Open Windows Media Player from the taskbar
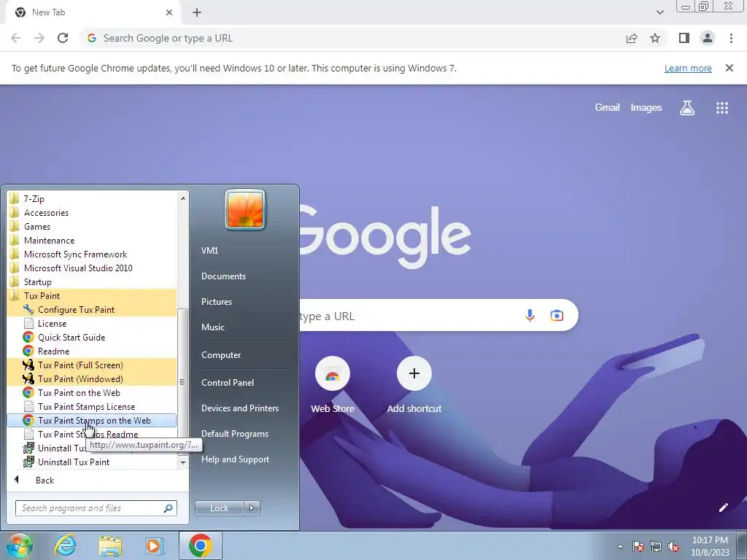The width and height of the screenshot is (747, 560). click(x=155, y=545)
